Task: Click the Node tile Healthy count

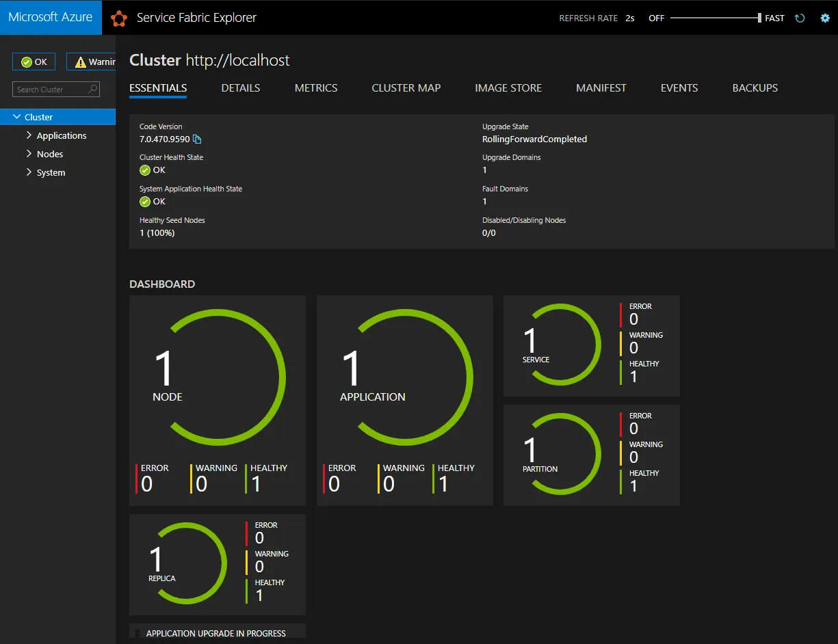Action: (256, 484)
